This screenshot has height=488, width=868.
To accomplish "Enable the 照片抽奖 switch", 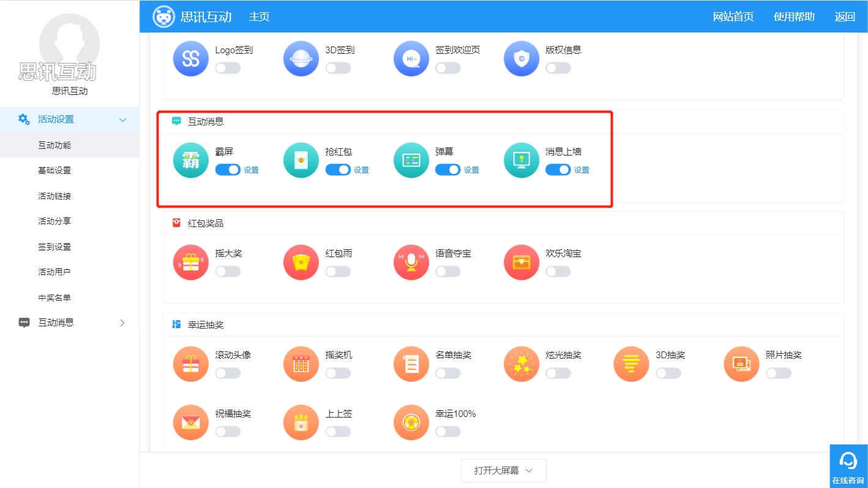I will coord(779,373).
